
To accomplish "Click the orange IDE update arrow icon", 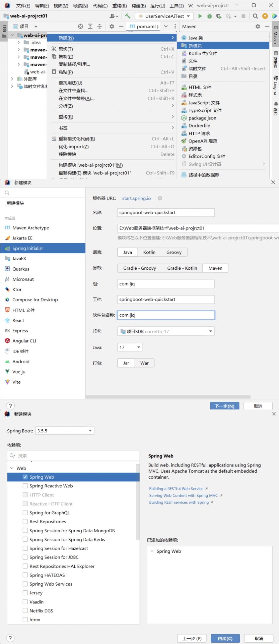I will [265, 16].
